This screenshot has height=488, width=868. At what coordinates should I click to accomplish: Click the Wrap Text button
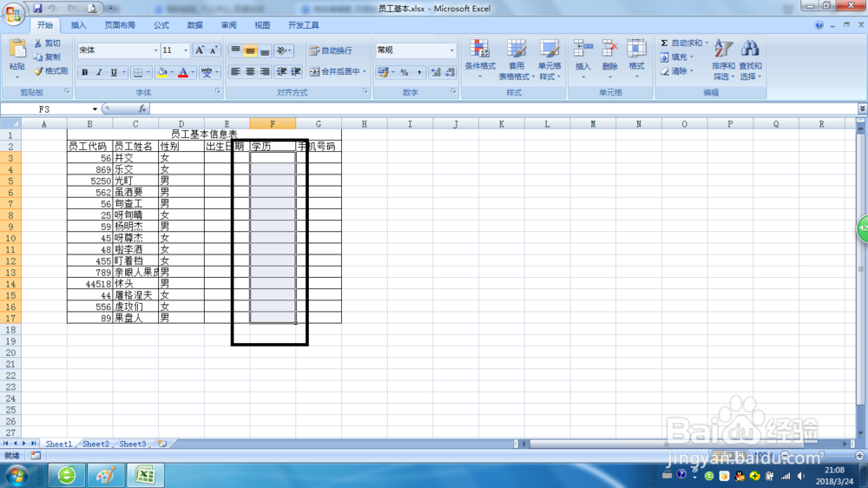tap(331, 50)
